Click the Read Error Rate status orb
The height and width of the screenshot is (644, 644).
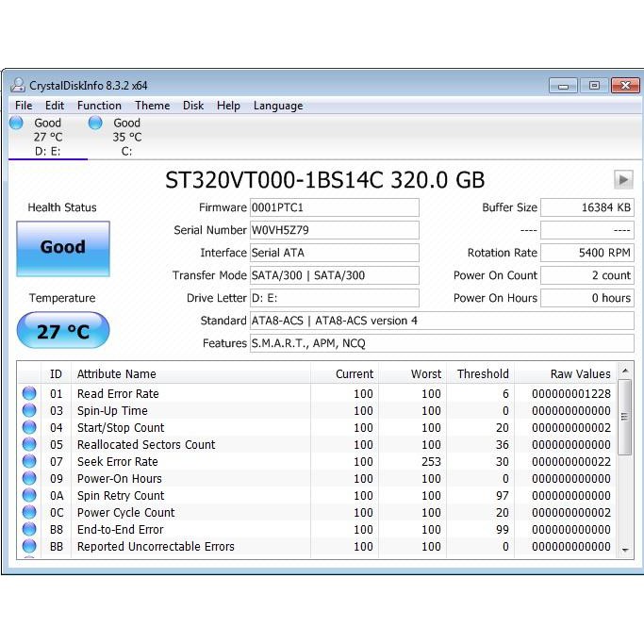[29, 394]
